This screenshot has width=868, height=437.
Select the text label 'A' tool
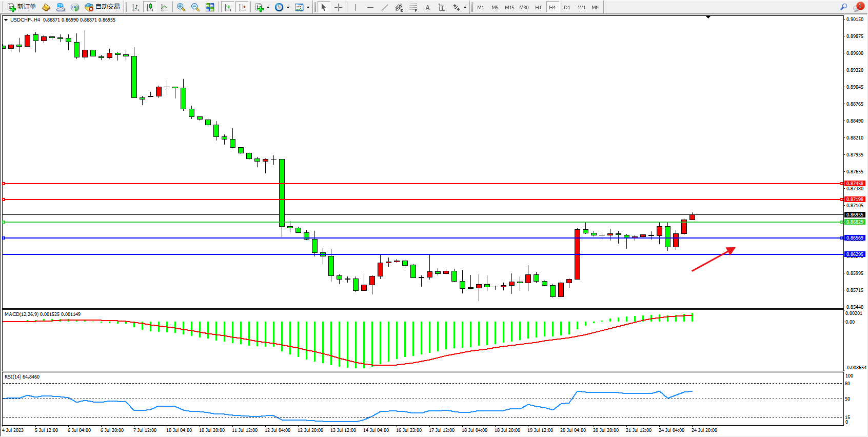pyautogui.click(x=427, y=7)
